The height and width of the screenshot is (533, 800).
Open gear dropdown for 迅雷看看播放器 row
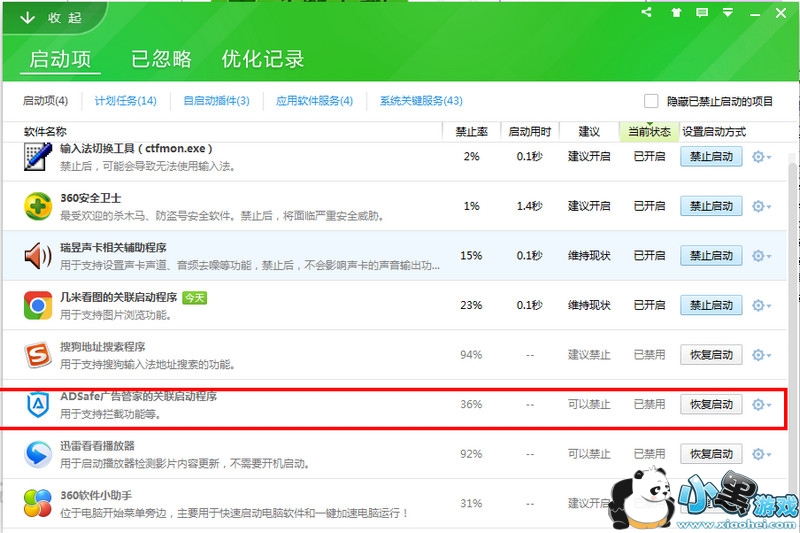point(761,453)
